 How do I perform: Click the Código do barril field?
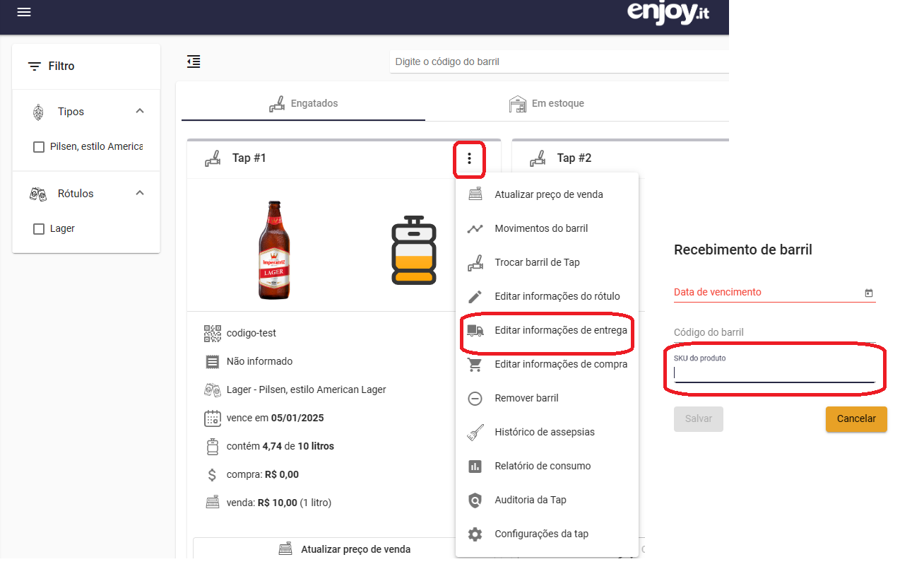tap(775, 332)
